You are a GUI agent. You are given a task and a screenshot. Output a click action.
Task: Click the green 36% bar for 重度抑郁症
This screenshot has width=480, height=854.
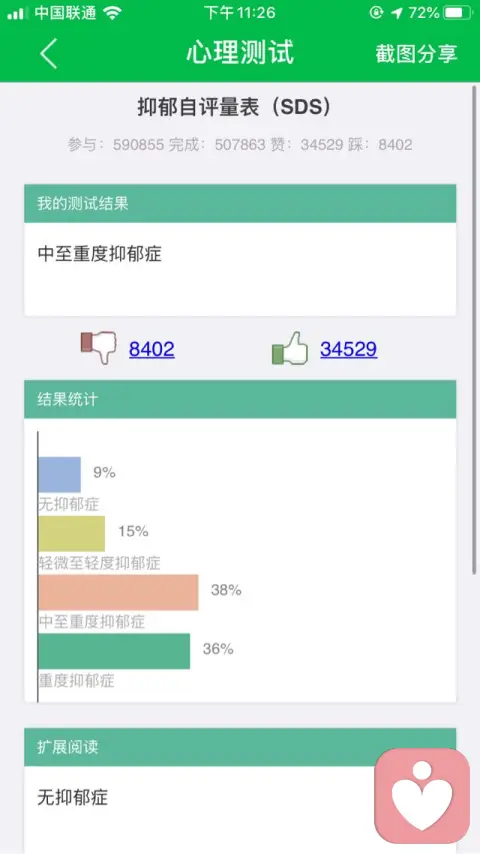(114, 651)
